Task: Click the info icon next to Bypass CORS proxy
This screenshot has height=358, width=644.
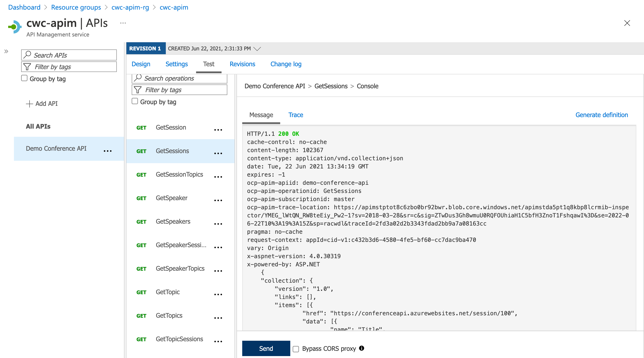Action: (x=361, y=348)
